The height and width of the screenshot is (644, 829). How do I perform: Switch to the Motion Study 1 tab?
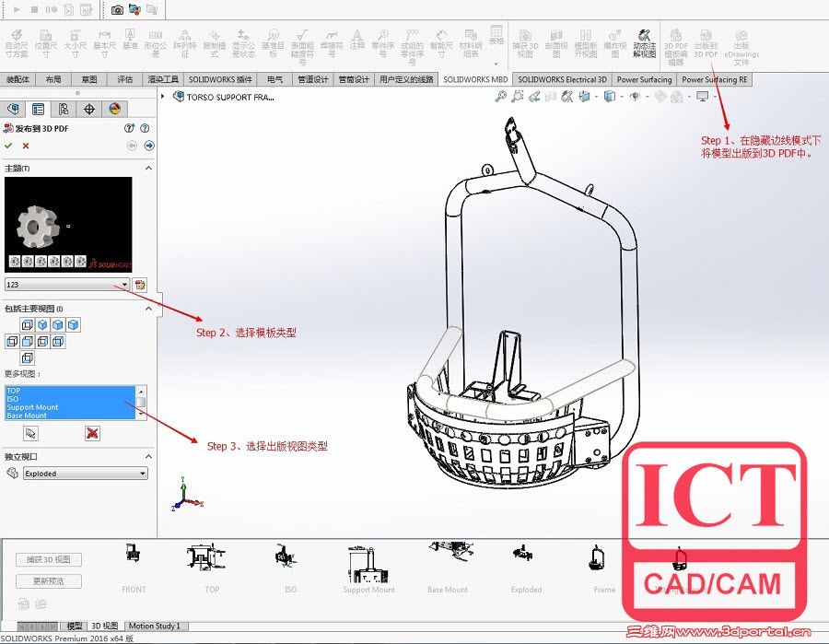155,626
